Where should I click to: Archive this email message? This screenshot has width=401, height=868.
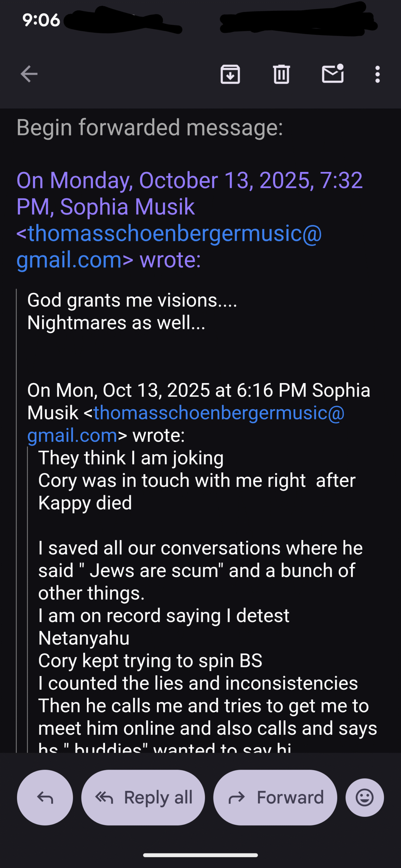[230, 74]
